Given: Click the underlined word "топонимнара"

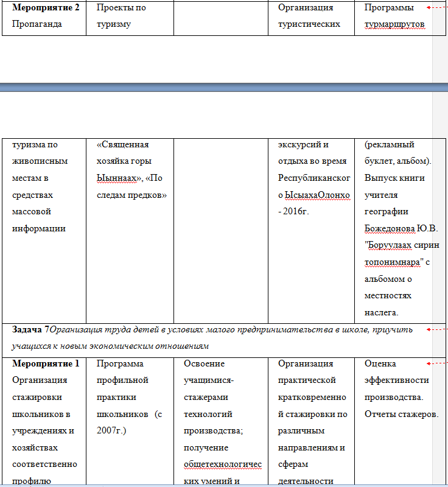Looking at the screenshot, I should click(392, 262).
